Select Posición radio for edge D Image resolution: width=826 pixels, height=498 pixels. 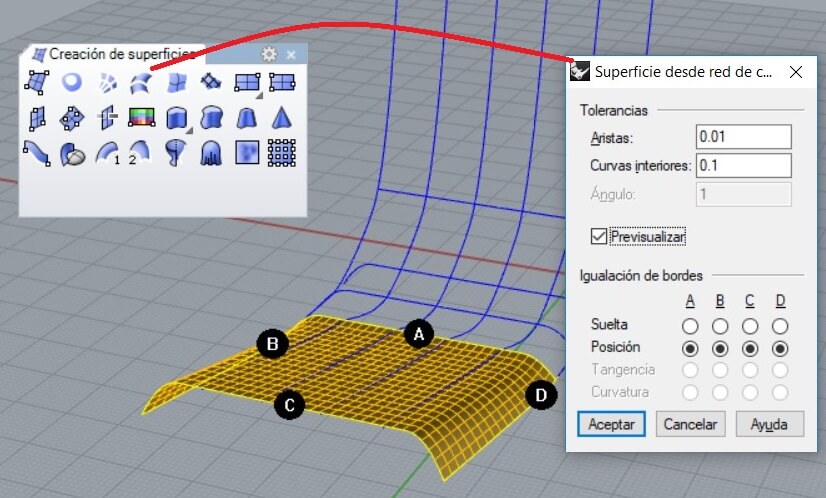coord(780,349)
